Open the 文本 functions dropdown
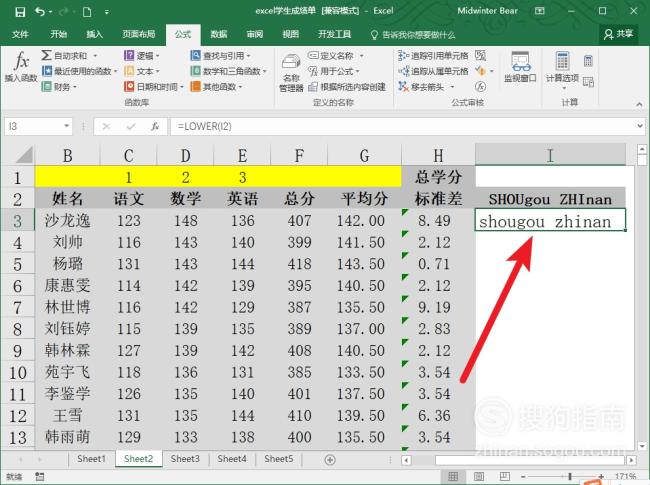Image resolution: width=650 pixels, height=485 pixels. point(142,71)
